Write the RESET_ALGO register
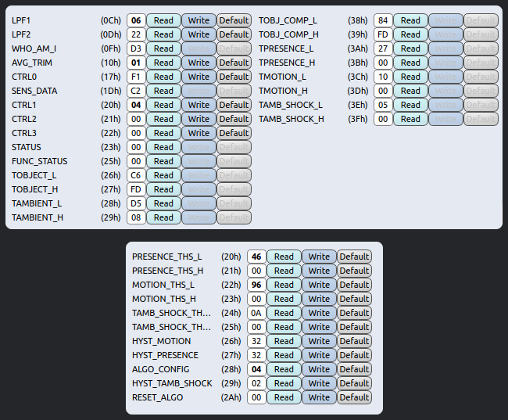The height and width of the screenshot is (420, 508). (x=319, y=397)
